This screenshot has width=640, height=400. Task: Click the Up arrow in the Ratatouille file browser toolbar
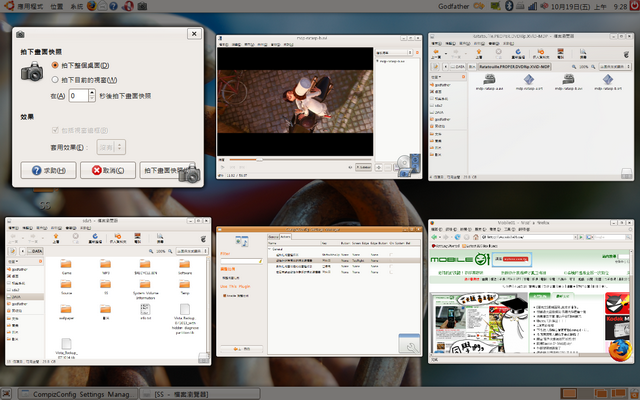(478, 53)
